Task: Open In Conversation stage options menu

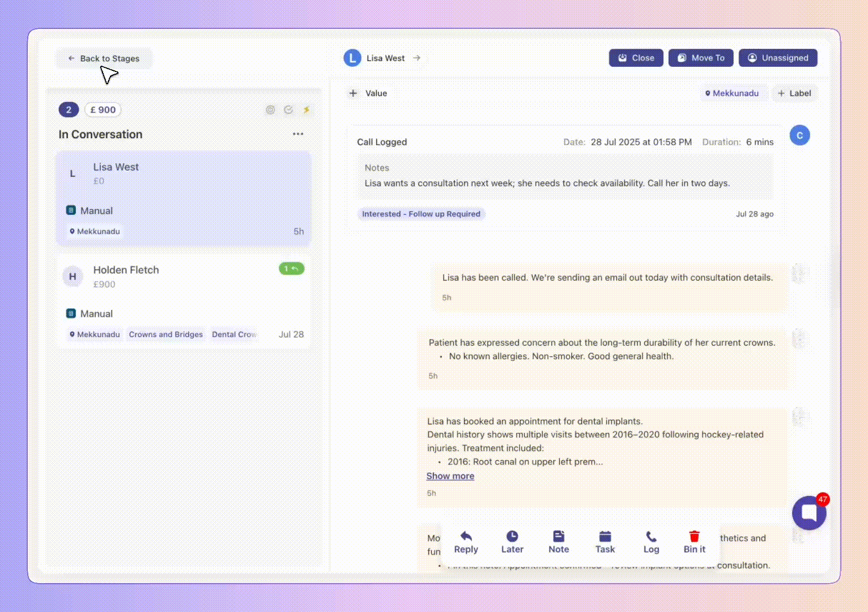Action: [x=298, y=134]
